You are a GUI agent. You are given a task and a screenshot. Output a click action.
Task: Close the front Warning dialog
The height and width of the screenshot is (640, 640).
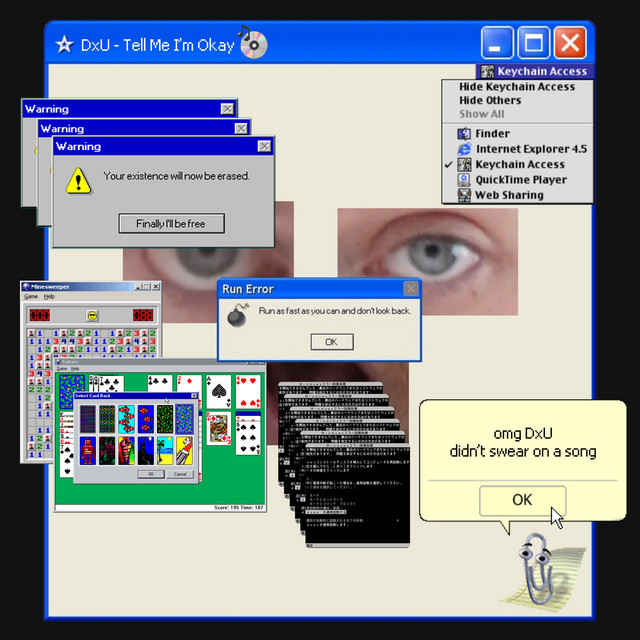(x=264, y=147)
